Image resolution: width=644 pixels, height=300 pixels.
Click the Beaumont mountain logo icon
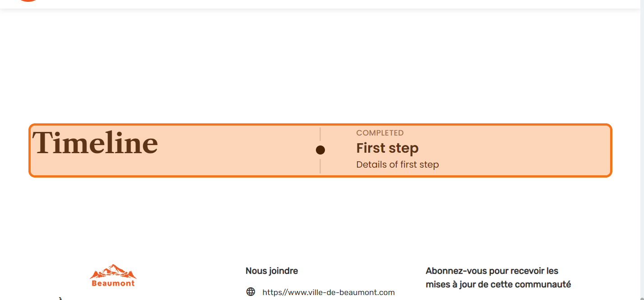pyautogui.click(x=113, y=272)
